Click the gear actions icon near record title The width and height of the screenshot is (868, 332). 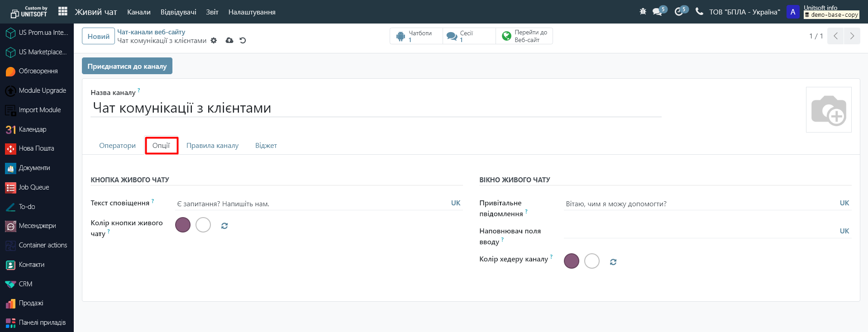click(x=214, y=41)
